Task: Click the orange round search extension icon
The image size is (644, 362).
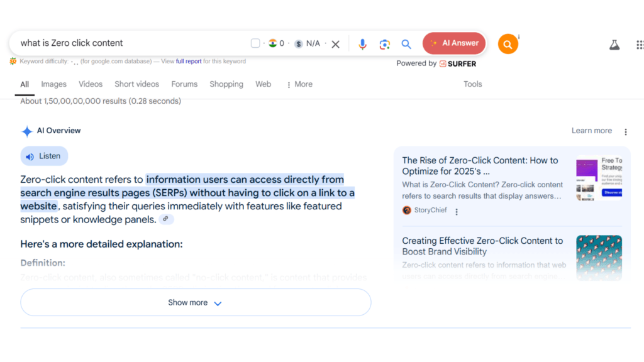Action: click(508, 44)
